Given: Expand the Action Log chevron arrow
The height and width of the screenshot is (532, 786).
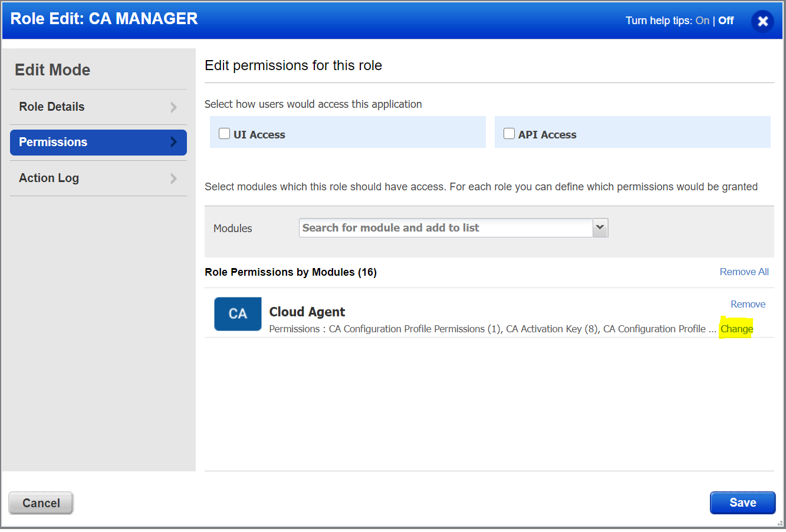Looking at the screenshot, I should pos(173,178).
